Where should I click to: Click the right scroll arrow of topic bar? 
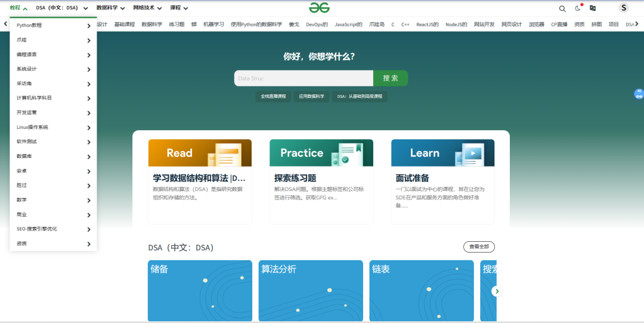637,24
